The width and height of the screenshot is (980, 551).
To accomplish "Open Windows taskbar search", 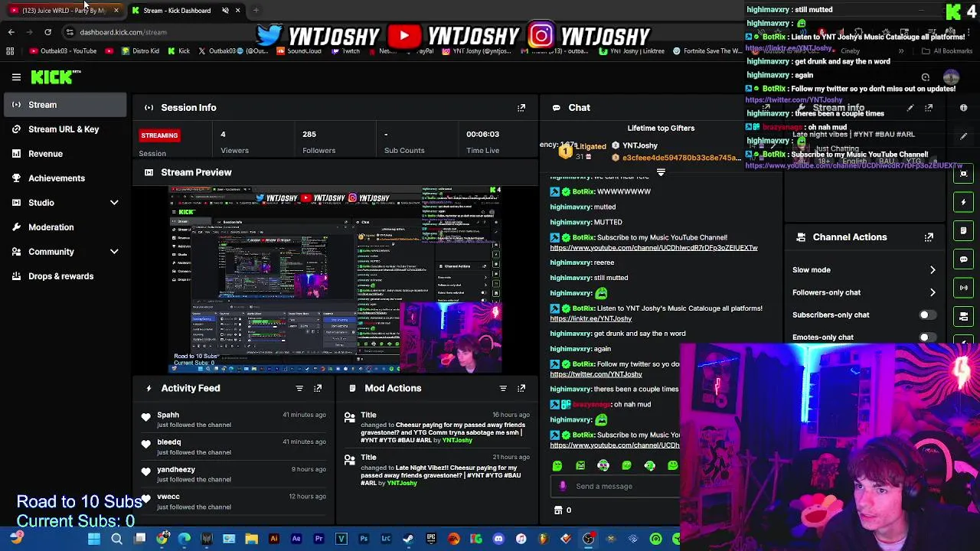I will click(x=116, y=539).
